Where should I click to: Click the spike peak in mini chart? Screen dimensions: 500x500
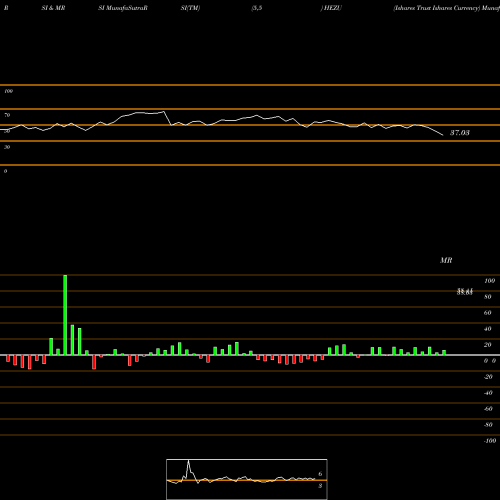[188, 461]
